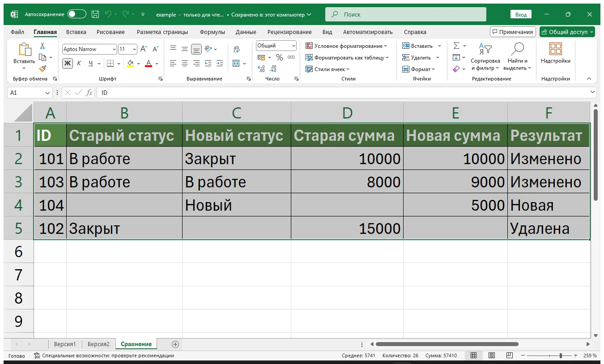Toggle the Автосохранение switch
Viewport: 604px width, 364px height.
tap(77, 14)
